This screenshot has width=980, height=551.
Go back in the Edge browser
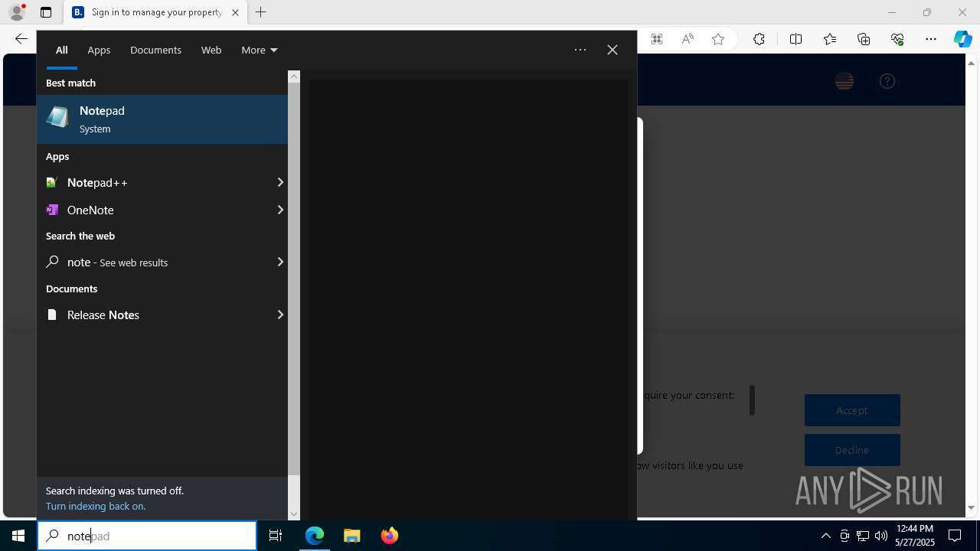coord(21,39)
